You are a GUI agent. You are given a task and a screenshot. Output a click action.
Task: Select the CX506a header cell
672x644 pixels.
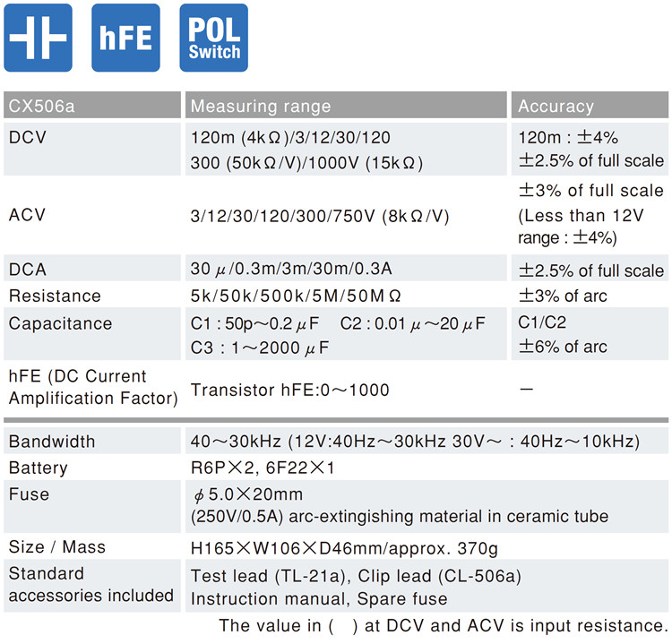tap(92, 105)
